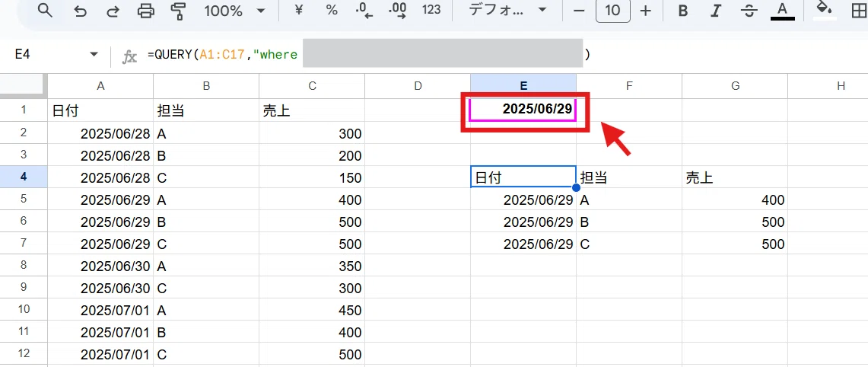Click cell B1 labeled 担当
The width and height of the screenshot is (868, 367).
(206, 110)
